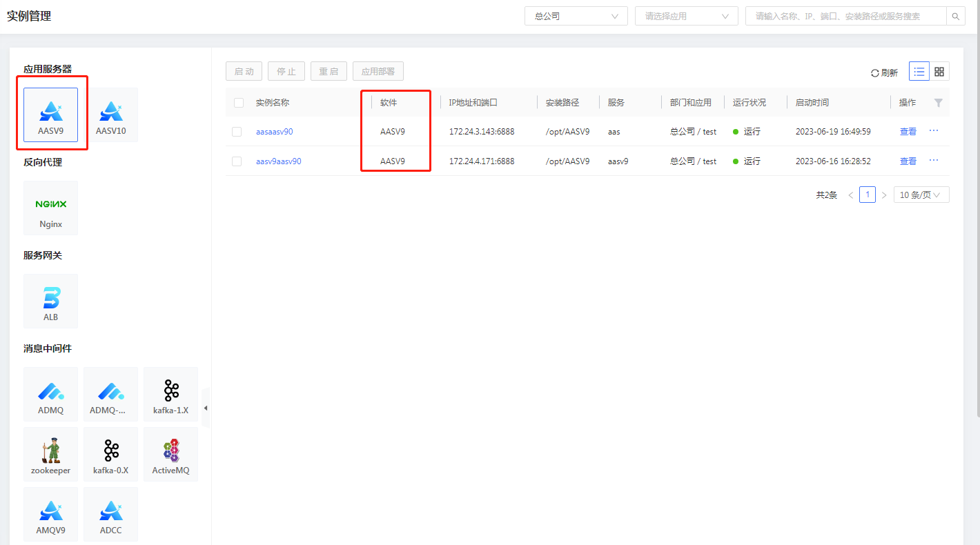
Task: Select the AASV10 application server icon
Action: 110,115
